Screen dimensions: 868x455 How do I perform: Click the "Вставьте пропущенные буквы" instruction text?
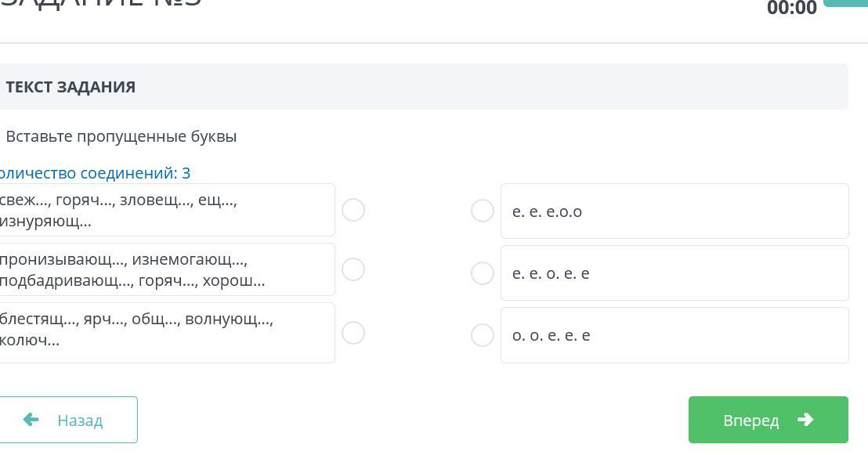click(x=121, y=136)
